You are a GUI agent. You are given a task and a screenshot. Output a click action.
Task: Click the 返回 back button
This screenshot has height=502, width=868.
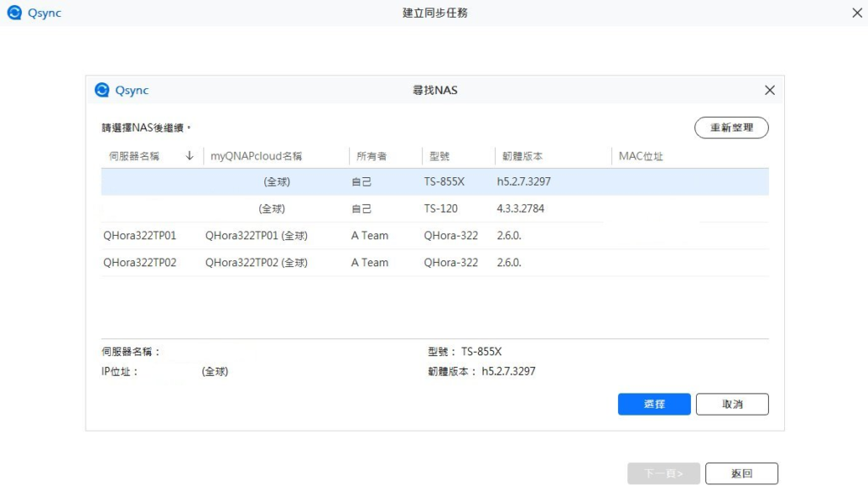coord(741,473)
